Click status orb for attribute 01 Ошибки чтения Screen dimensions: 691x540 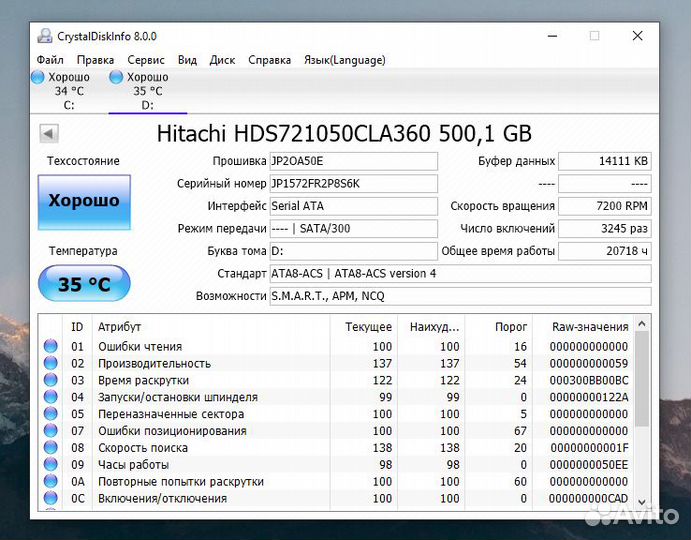51,346
